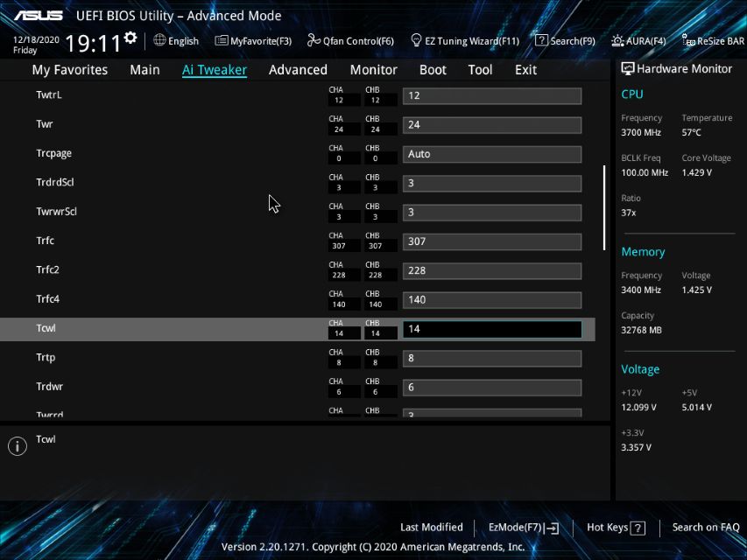Select the TrdrdScl setting label
The height and width of the screenshot is (560, 747).
point(55,182)
